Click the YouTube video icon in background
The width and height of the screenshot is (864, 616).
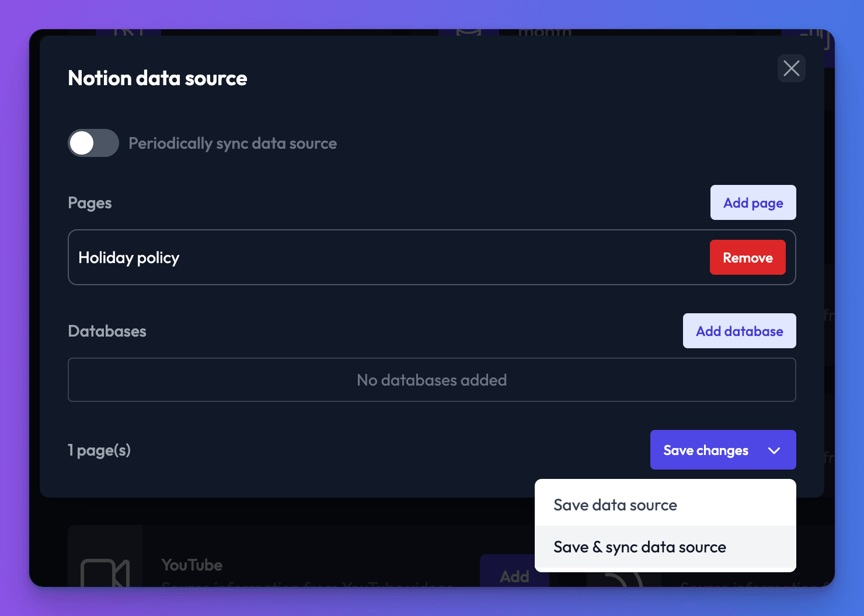tap(105, 573)
